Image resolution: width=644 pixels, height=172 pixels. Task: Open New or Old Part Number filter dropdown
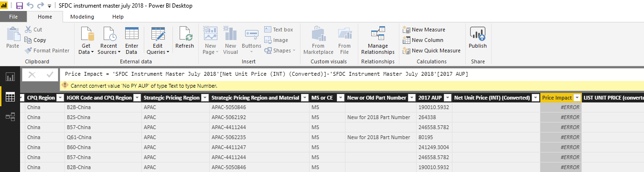pyautogui.click(x=411, y=98)
